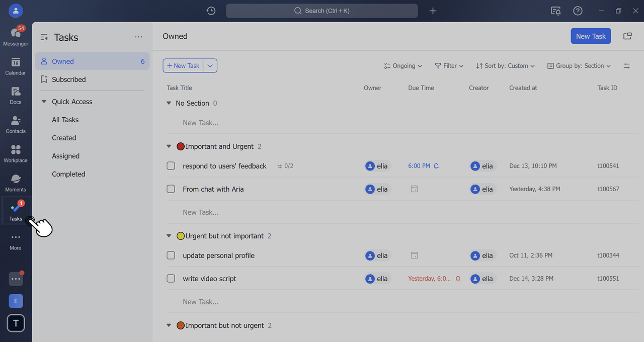
Task: Open Messenger from the left sidebar
Action: coord(16,36)
